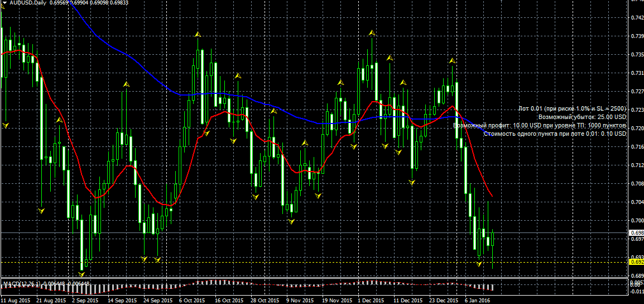This screenshot has width=644, height=304.
Task: Click the 0.712 price axis label
Action: [637, 165]
